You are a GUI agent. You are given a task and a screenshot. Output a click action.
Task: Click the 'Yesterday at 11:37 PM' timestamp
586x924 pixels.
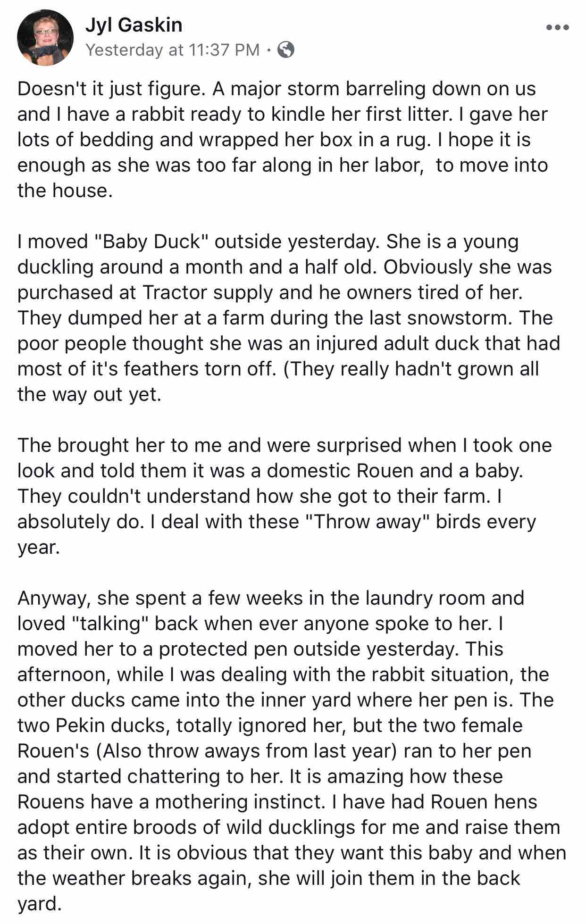(173, 50)
